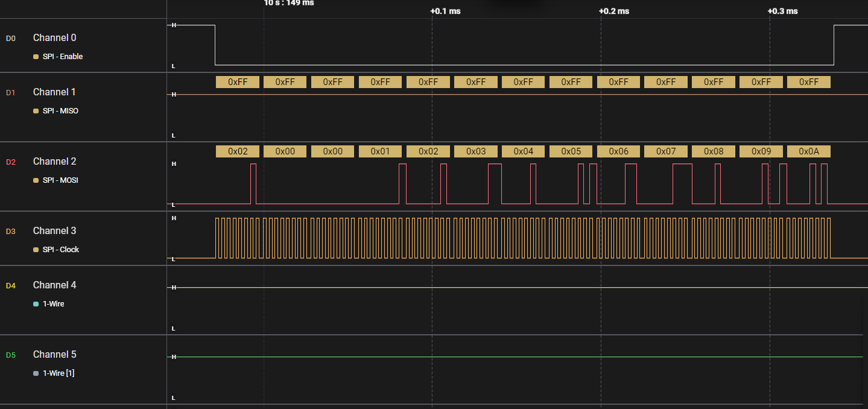Click the D1 channel identifier
Screen dimensions: 868x409
point(10,92)
